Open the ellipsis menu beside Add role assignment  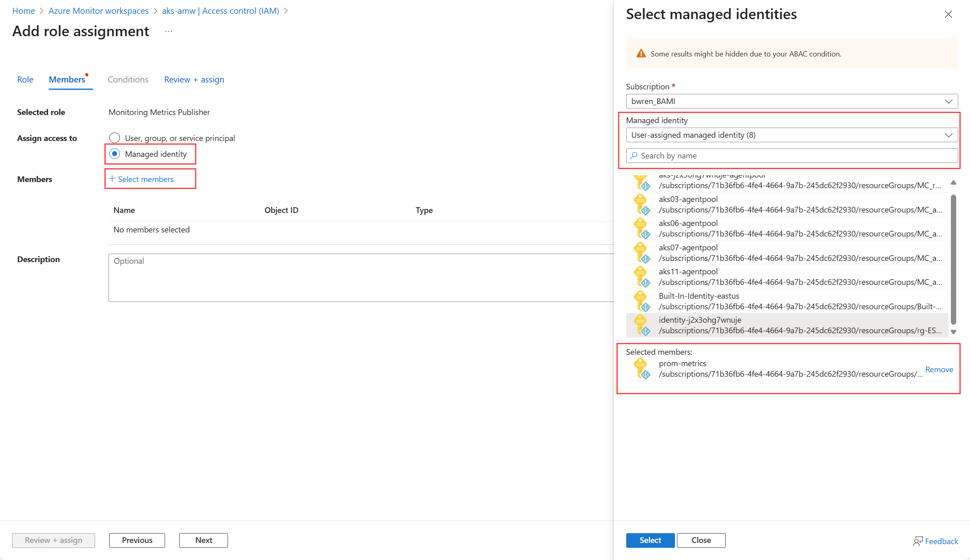click(169, 31)
